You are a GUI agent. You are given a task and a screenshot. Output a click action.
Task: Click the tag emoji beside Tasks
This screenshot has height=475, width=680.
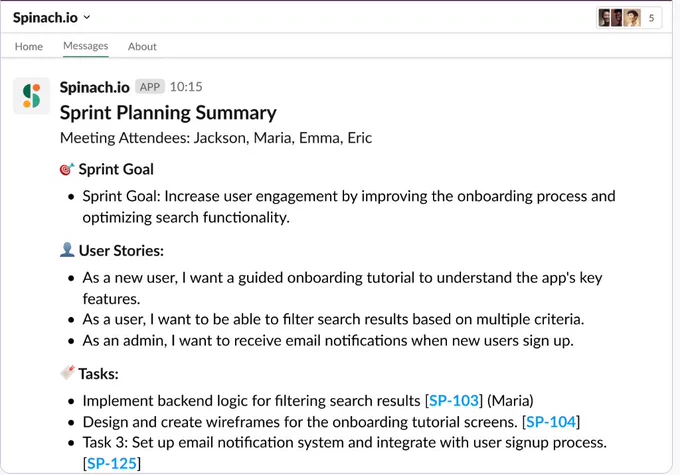click(x=67, y=373)
